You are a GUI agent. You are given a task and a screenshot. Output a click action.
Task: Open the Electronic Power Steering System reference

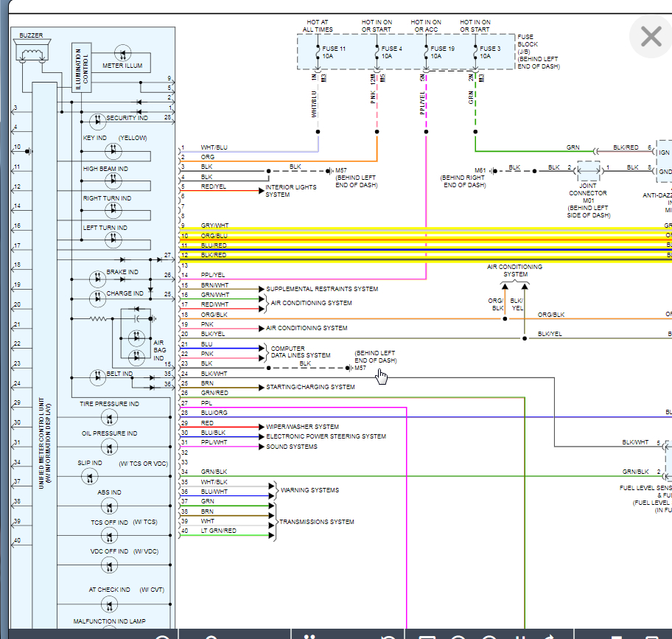[x=326, y=436]
